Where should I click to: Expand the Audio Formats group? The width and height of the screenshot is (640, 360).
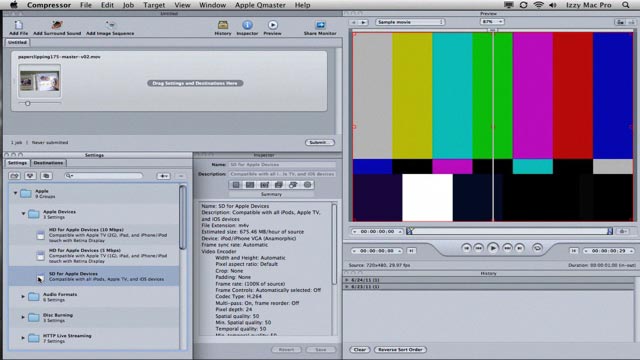pos(23,296)
